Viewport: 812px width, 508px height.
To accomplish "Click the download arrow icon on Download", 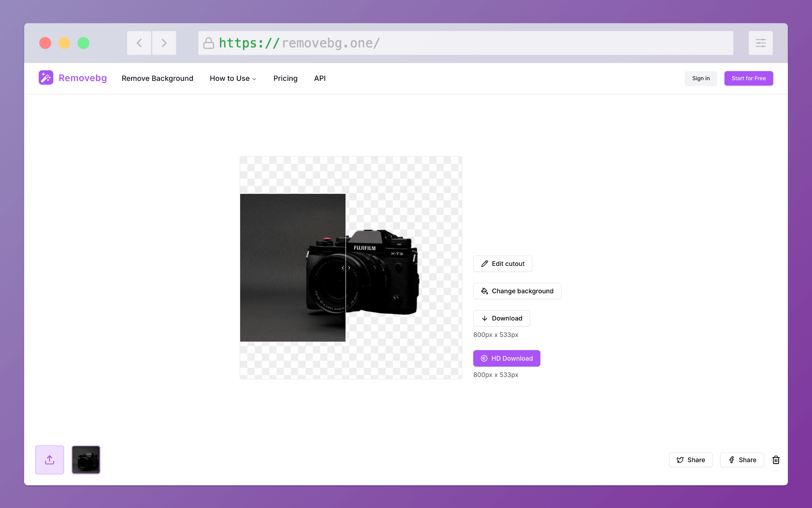I will coord(484,318).
